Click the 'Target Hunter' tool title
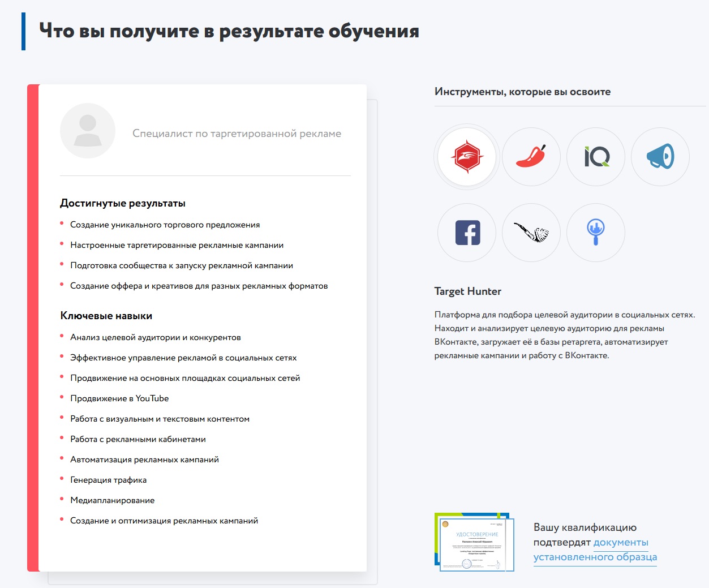 coord(467,291)
